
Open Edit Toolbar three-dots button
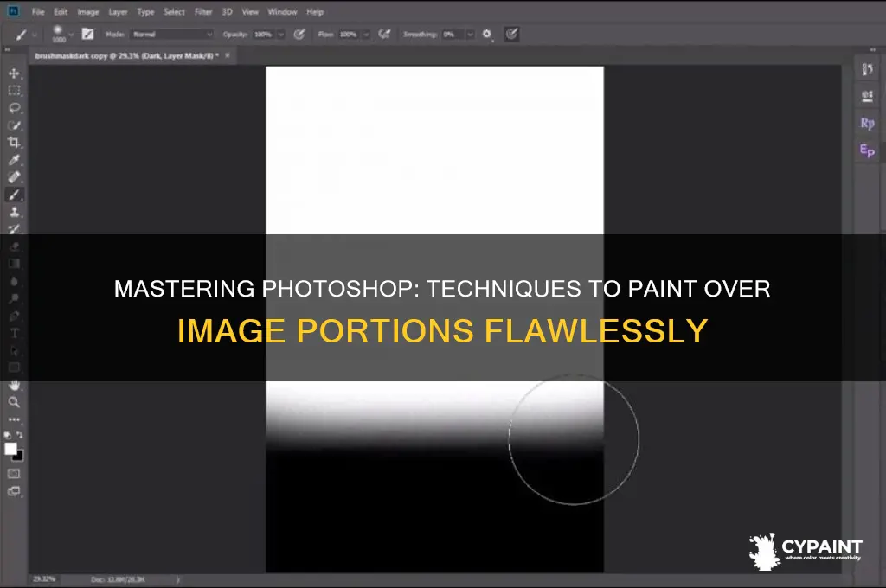click(x=14, y=419)
